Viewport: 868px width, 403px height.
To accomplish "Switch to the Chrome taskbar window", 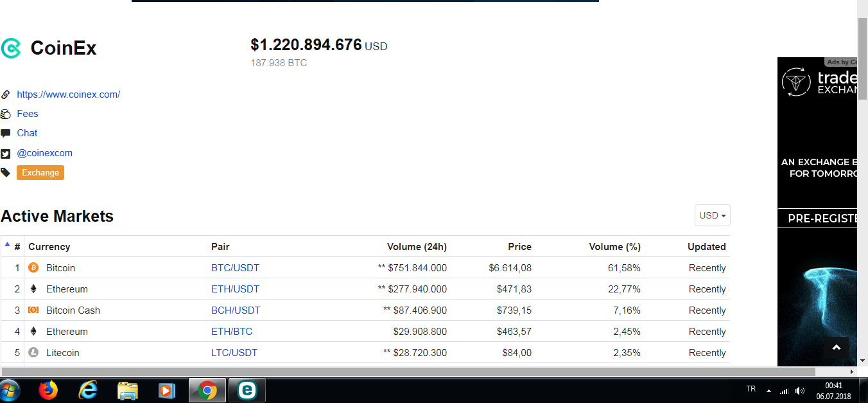I will coord(207,390).
